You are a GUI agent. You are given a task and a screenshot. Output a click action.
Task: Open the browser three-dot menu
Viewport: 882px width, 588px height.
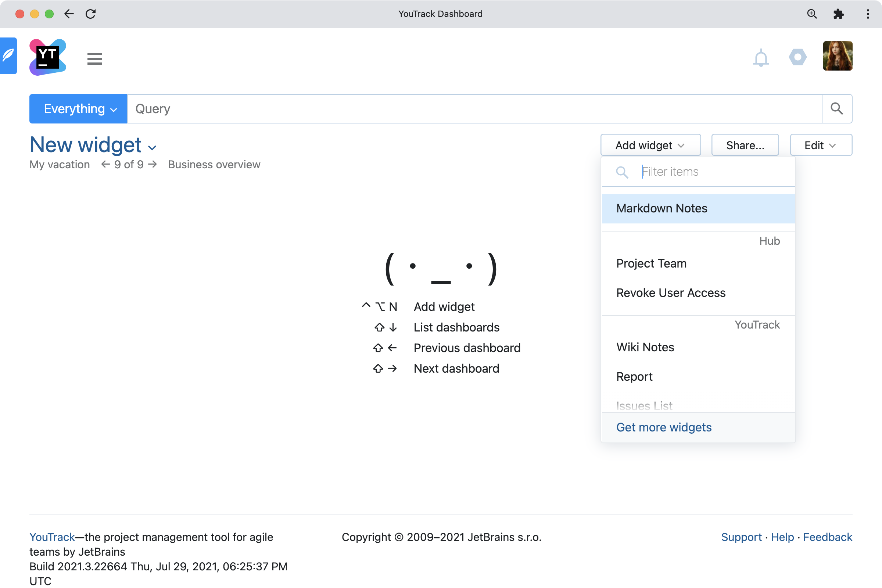pyautogui.click(x=868, y=14)
